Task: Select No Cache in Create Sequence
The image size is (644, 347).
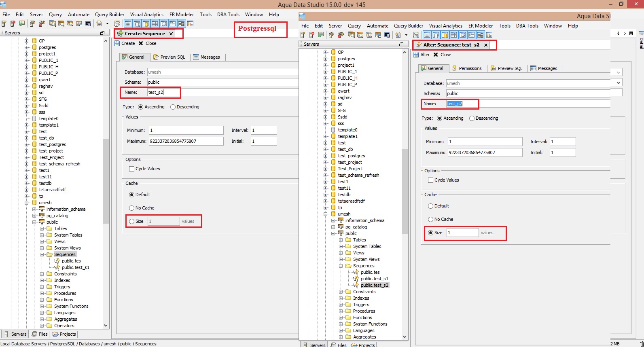Action: pyautogui.click(x=131, y=208)
